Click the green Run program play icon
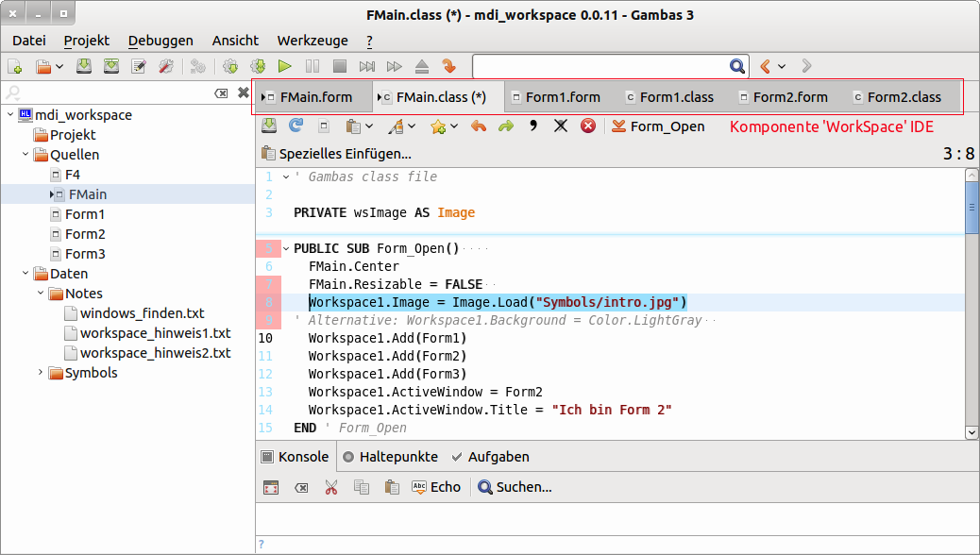Image resolution: width=980 pixels, height=555 pixels. 284,66
